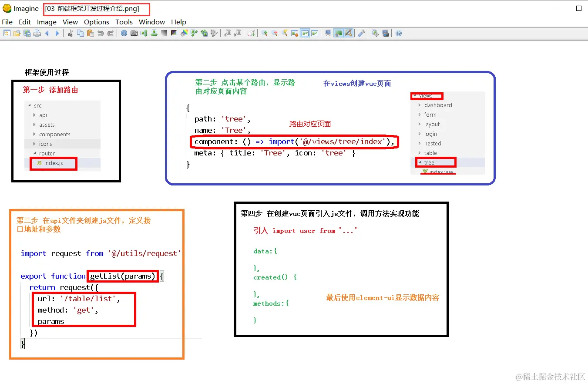Go to next image with right arrow
The height and width of the screenshot is (384, 588).
pos(57,33)
